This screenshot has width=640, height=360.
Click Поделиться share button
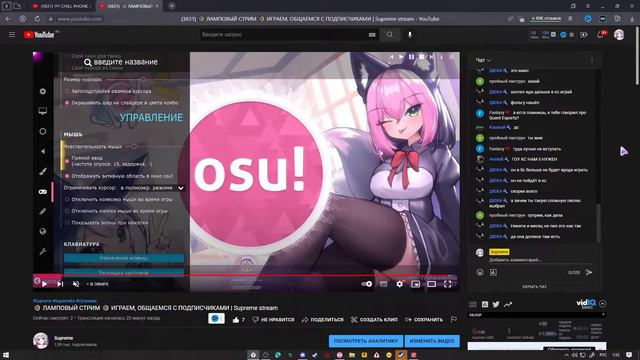pos(322,320)
